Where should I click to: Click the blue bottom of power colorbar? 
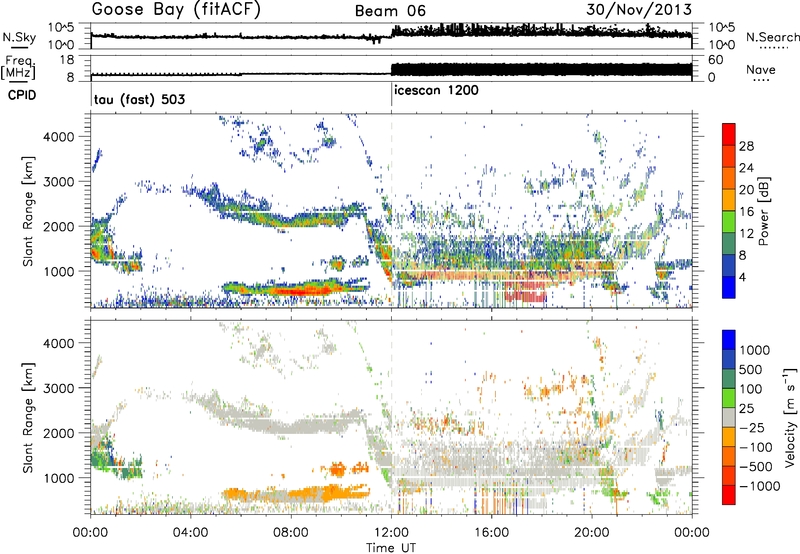[x=729, y=287]
